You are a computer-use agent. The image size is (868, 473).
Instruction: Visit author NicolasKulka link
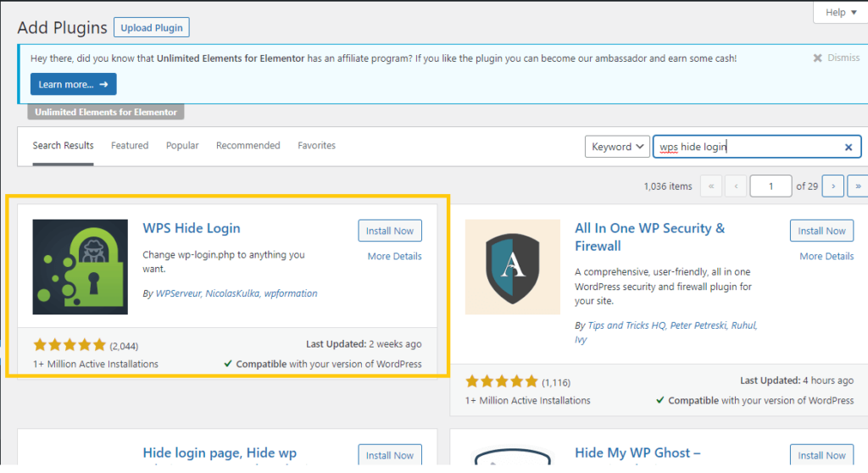pos(232,293)
